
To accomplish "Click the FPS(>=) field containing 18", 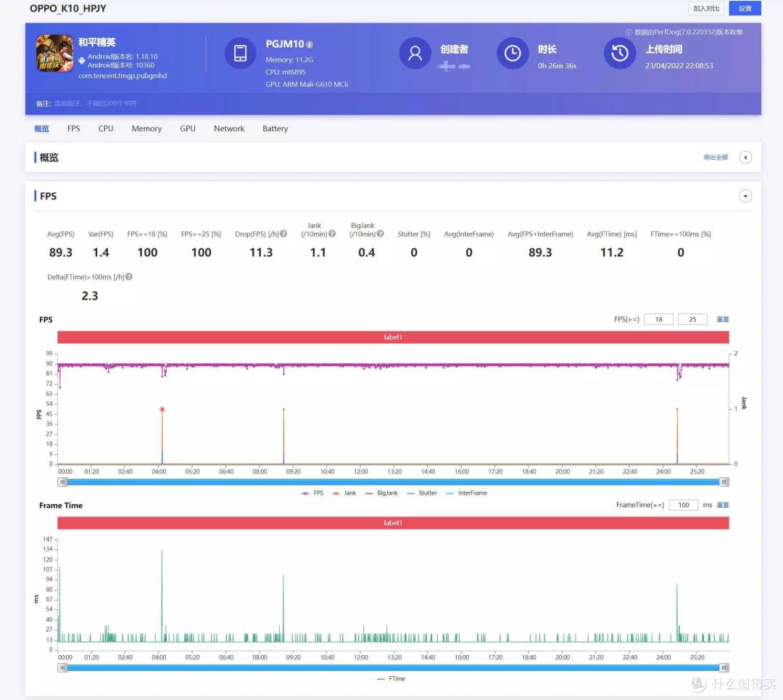I will [x=658, y=319].
